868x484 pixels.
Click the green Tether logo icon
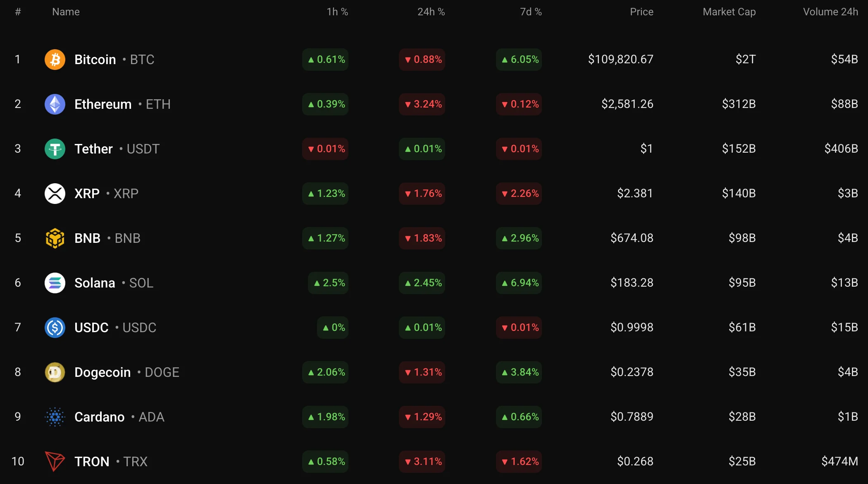click(x=55, y=149)
